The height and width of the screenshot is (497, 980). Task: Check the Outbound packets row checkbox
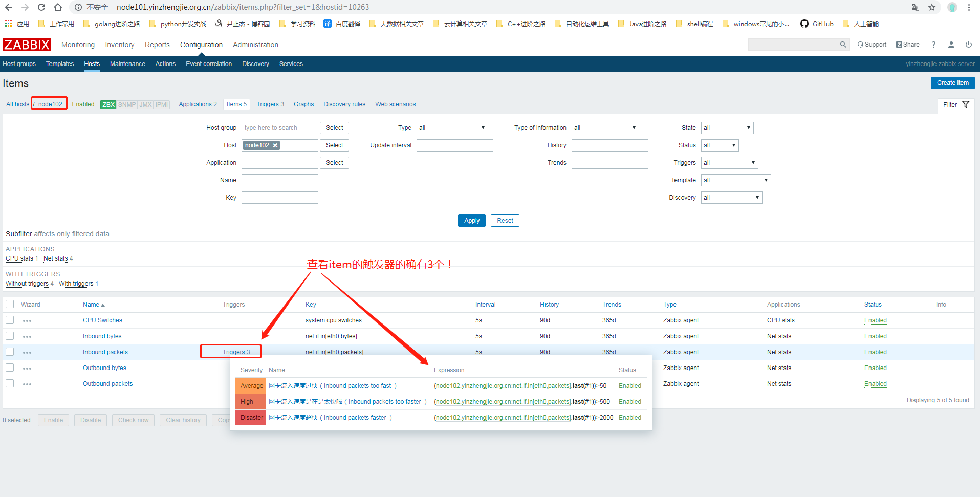tap(10, 383)
